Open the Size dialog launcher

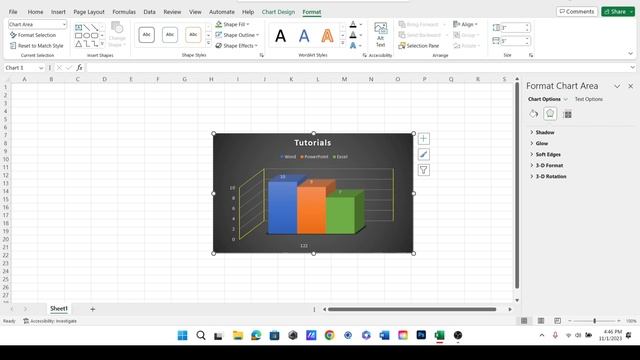point(531,55)
